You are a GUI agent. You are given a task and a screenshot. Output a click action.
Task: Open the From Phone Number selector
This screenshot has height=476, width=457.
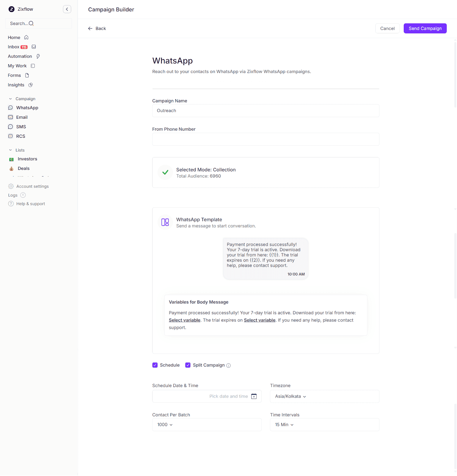(x=266, y=139)
